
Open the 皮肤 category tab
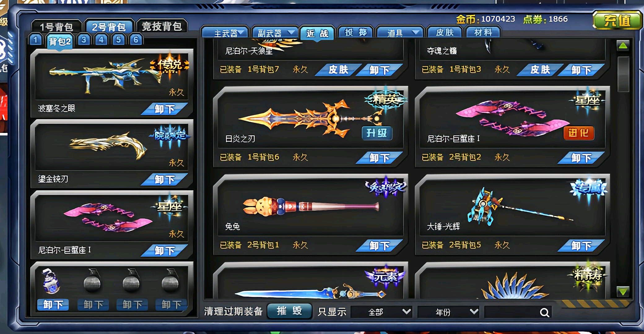(445, 32)
